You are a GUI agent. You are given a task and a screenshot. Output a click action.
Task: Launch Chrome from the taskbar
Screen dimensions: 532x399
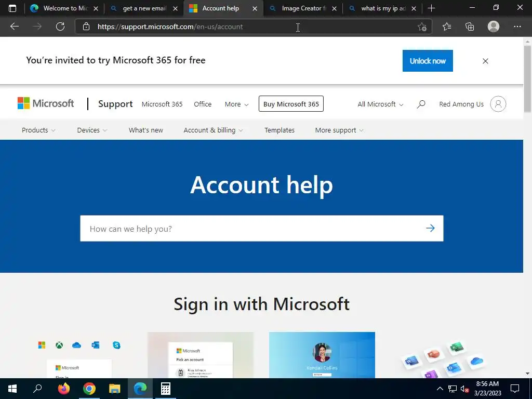tap(89, 389)
